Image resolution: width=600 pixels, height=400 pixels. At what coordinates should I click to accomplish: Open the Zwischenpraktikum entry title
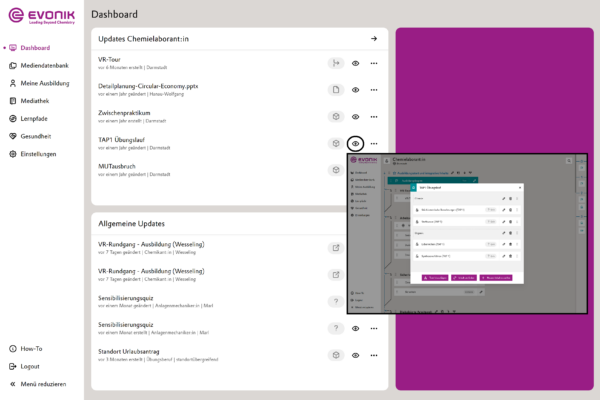(x=124, y=113)
